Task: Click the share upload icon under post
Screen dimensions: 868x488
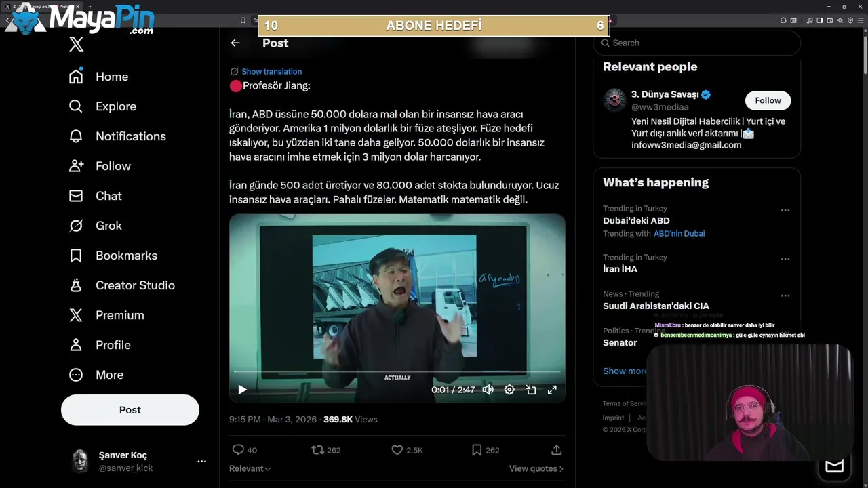Action: click(x=556, y=450)
